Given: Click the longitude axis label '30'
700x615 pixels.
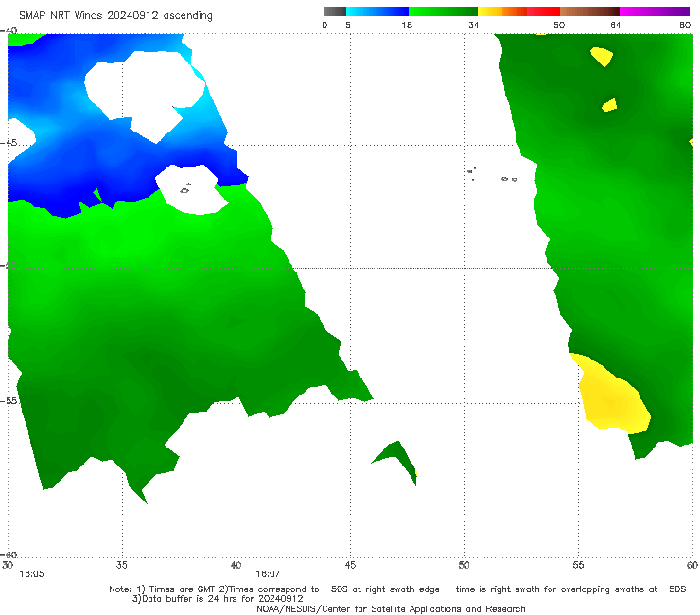Looking at the screenshot, I should (8, 565).
